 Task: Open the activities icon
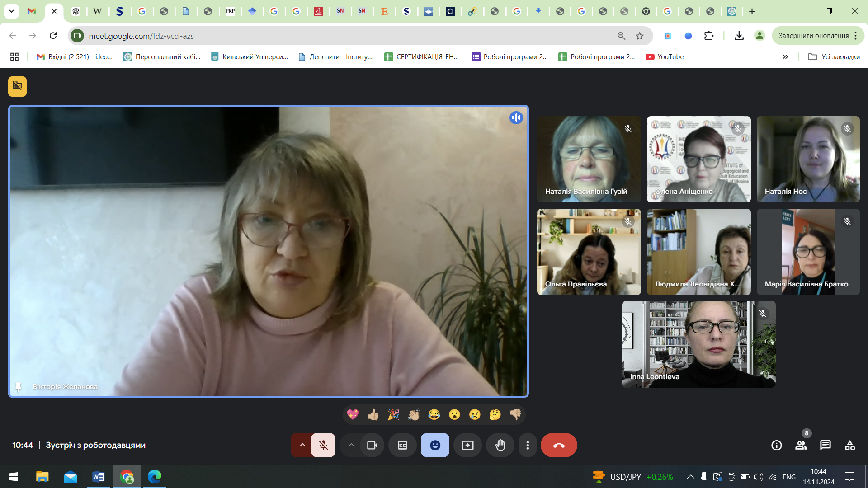point(850,446)
